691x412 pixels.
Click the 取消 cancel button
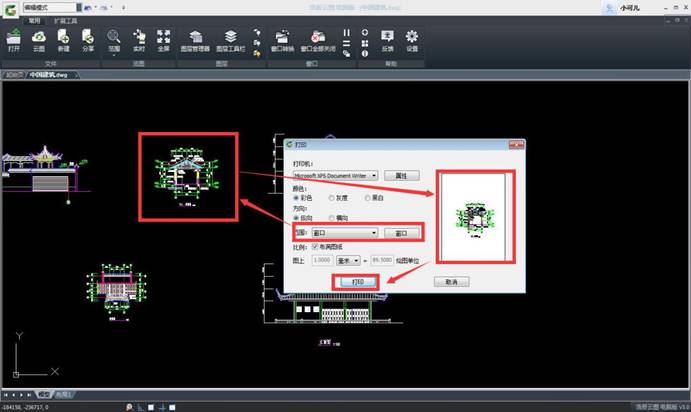click(451, 282)
